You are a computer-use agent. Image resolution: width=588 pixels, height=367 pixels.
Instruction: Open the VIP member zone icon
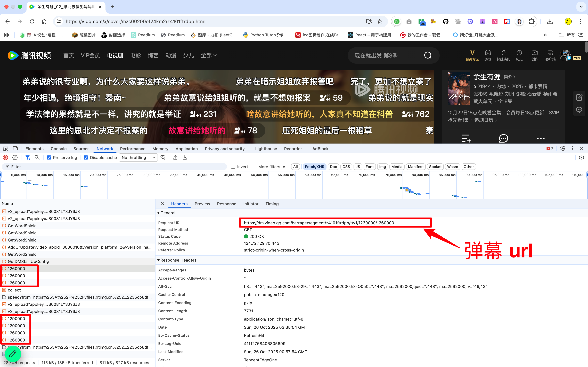tap(472, 55)
